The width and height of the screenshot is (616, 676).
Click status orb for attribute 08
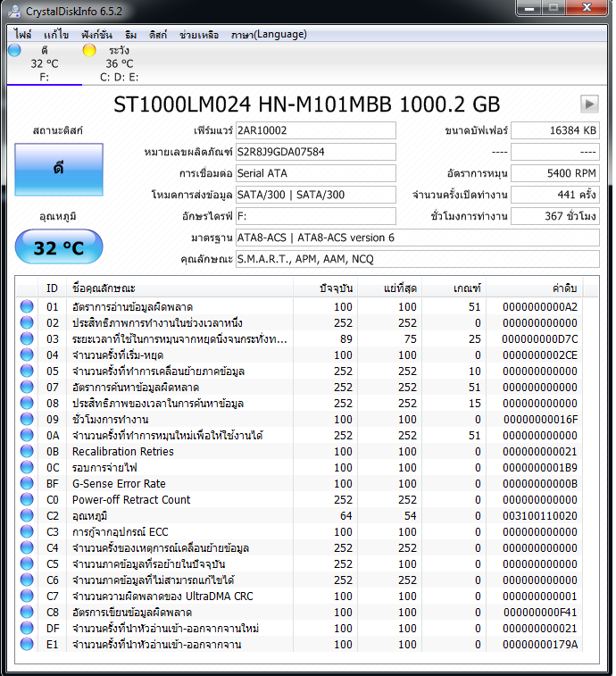(x=27, y=403)
